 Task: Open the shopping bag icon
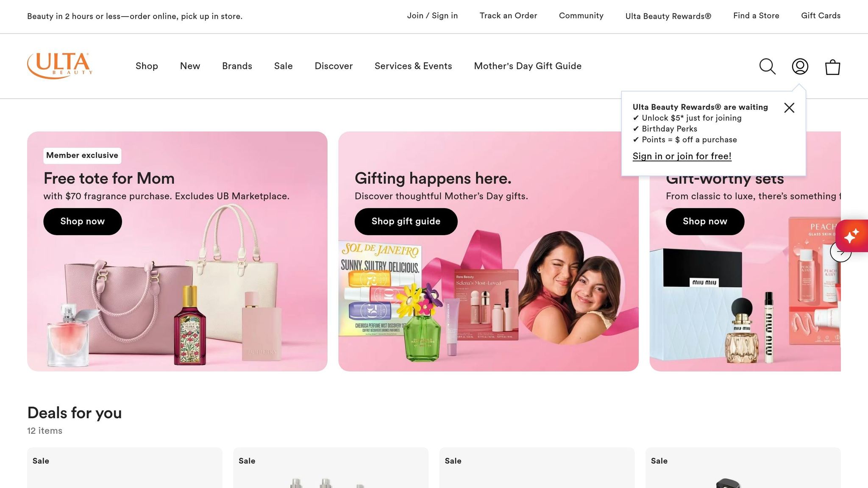coord(832,67)
